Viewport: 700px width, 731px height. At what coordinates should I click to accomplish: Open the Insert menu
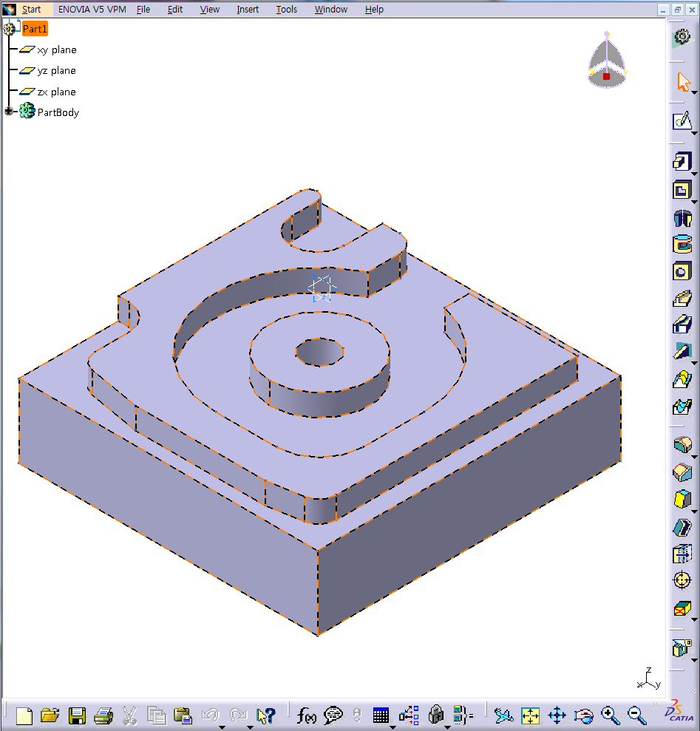[x=248, y=10]
